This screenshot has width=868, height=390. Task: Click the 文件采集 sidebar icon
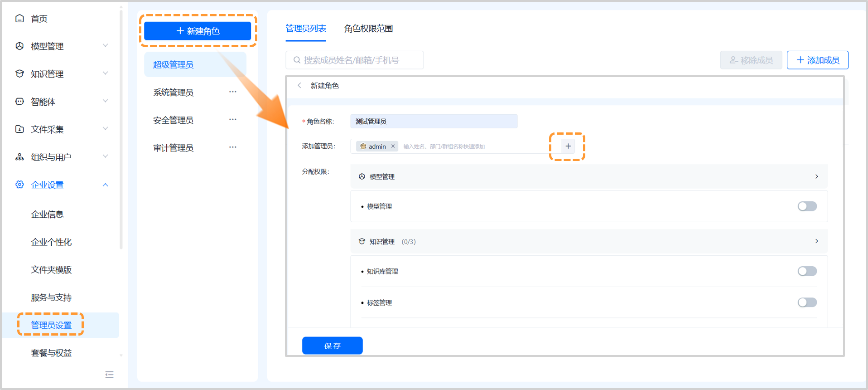click(x=19, y=129)
